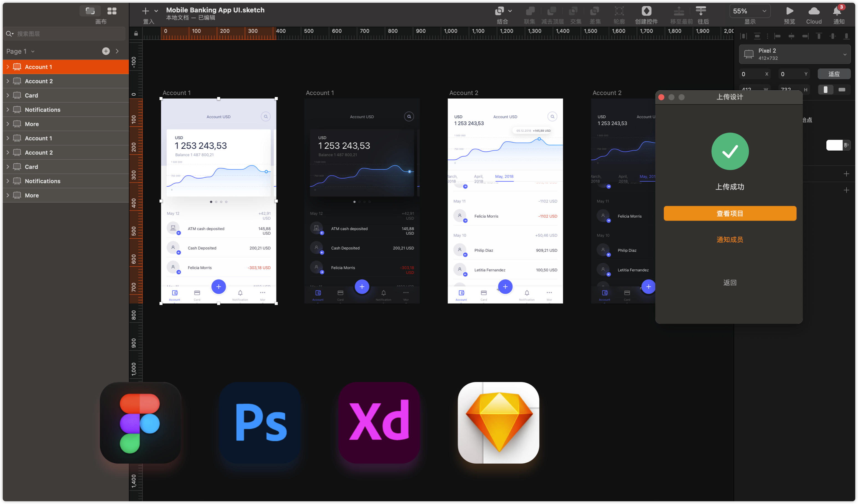858x504 pixels.
Task: Click the 返回 button
Action: coord(730,282)
